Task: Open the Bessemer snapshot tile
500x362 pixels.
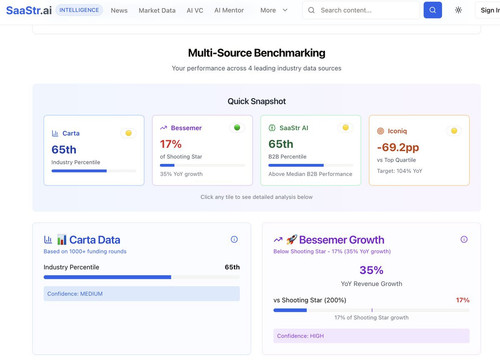Action: point(202,150)
